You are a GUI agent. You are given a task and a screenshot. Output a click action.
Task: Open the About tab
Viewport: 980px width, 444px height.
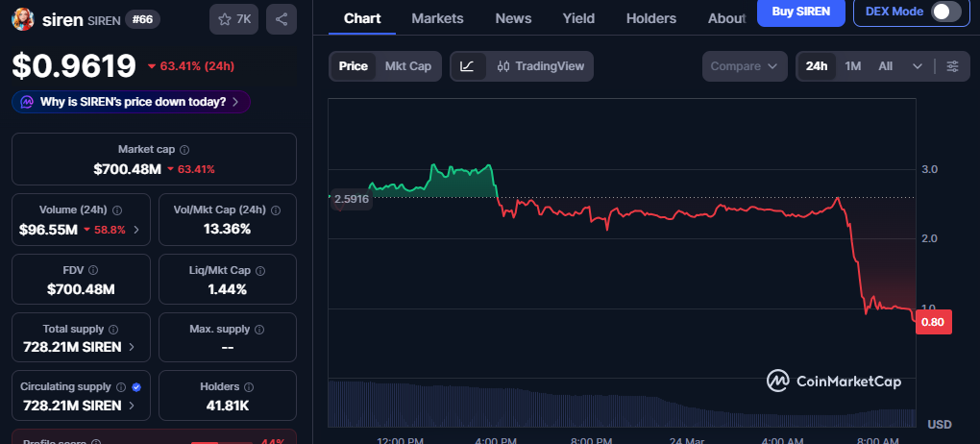[726, 19]
